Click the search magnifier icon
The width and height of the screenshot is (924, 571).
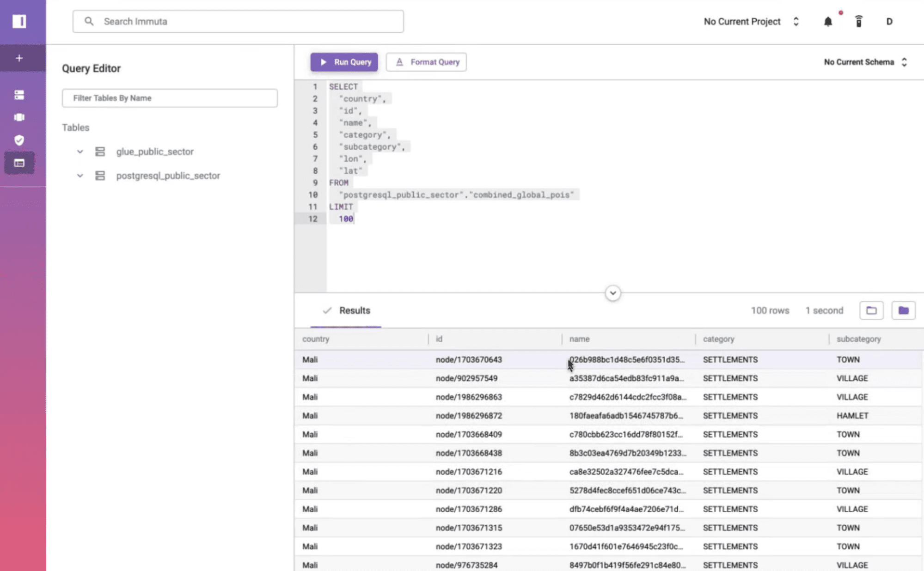pos(89,21)
